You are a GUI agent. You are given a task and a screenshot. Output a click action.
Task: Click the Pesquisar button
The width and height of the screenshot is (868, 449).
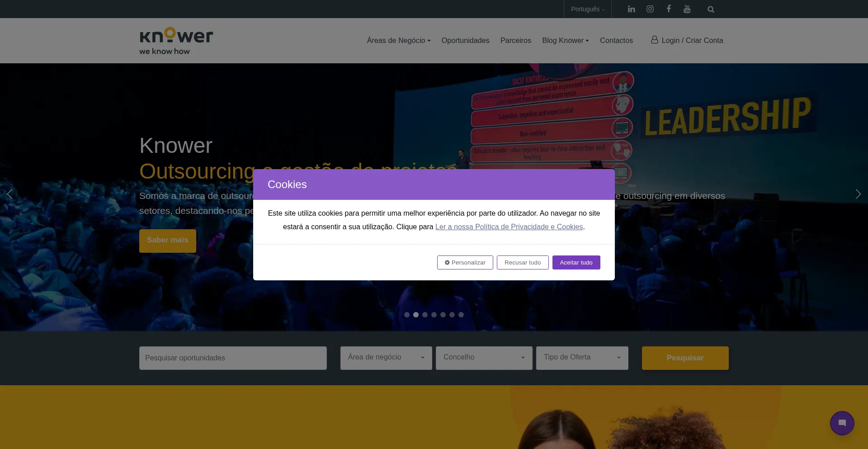click(x=685, y=358)
